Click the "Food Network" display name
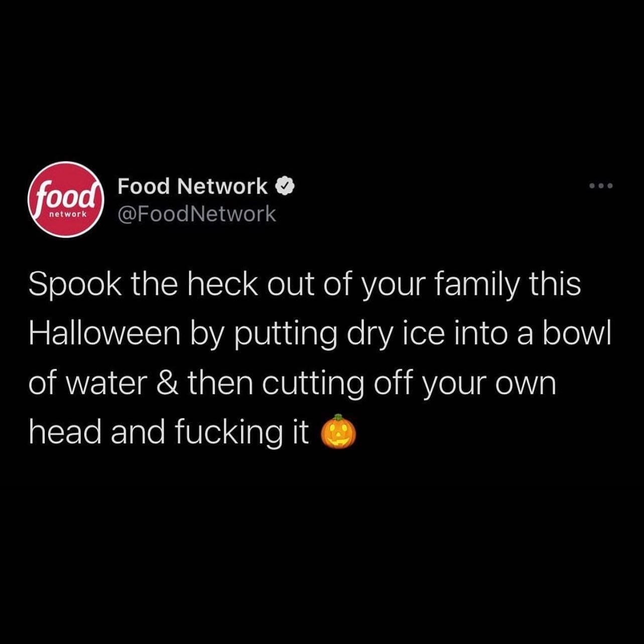Screen dimensions: 644x644 pos(192,186)
